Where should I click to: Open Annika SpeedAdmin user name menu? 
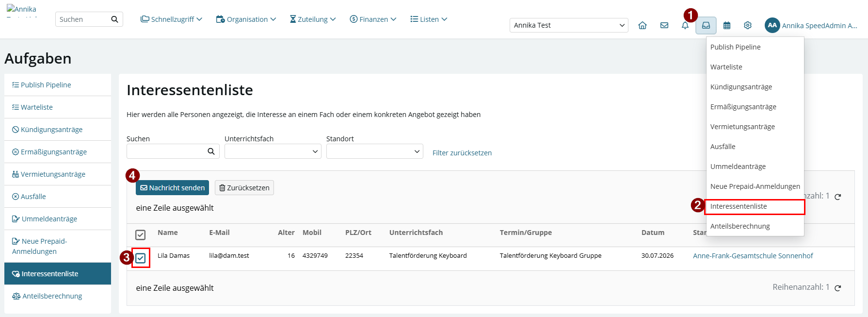[820, 26]
